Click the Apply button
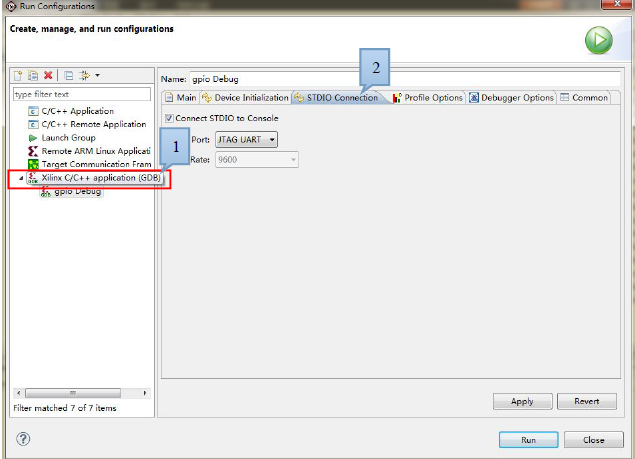The image size is (635, 459). pos(521,401)
